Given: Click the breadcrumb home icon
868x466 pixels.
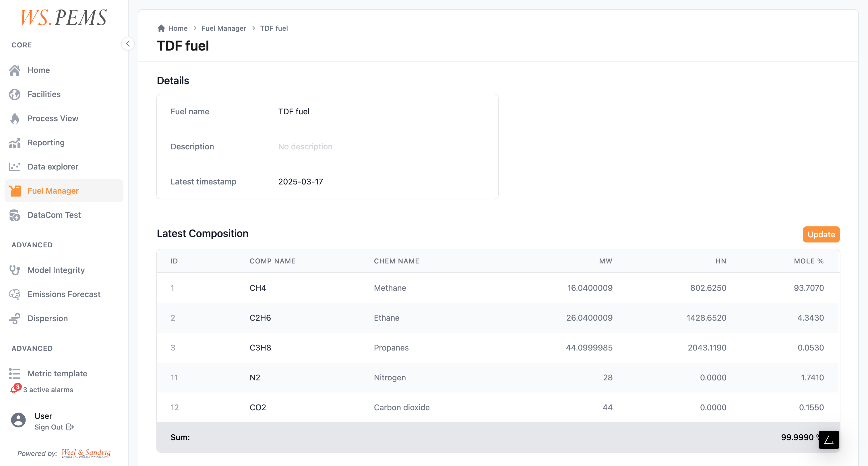Looking at the screenshot, I should tap(161, 28).
